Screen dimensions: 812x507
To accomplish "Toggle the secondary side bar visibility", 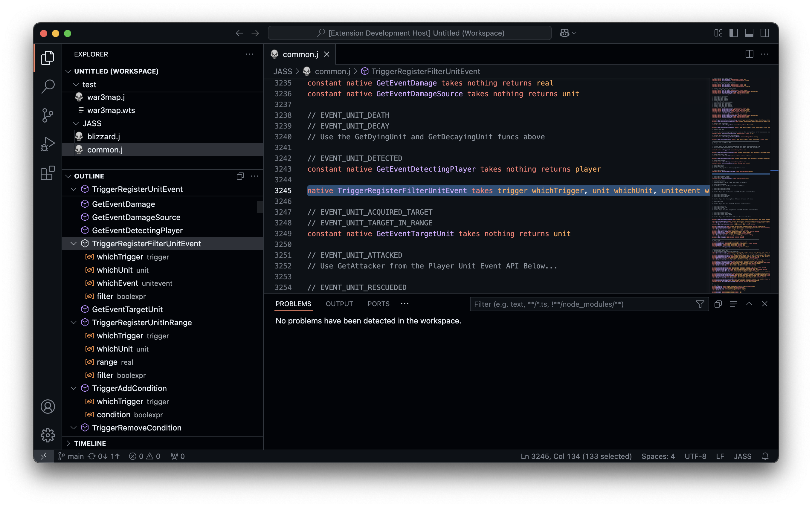I will tap(765, 33).
